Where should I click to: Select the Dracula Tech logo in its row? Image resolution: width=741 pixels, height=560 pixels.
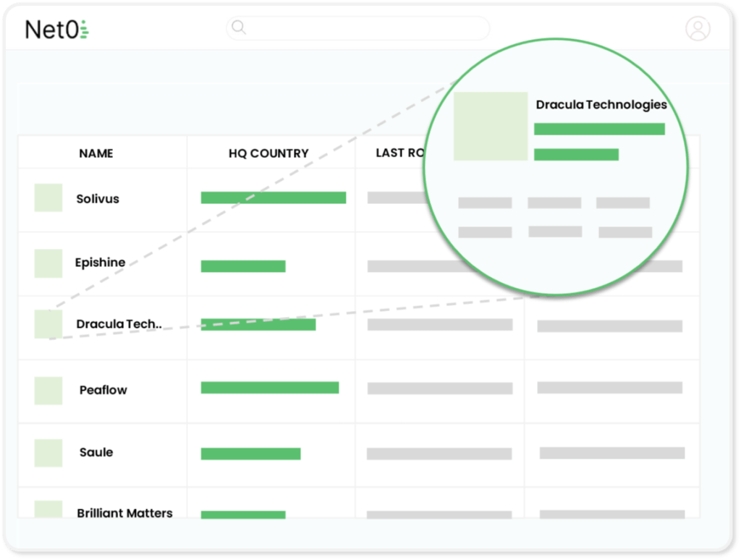(x=48, y=324)
